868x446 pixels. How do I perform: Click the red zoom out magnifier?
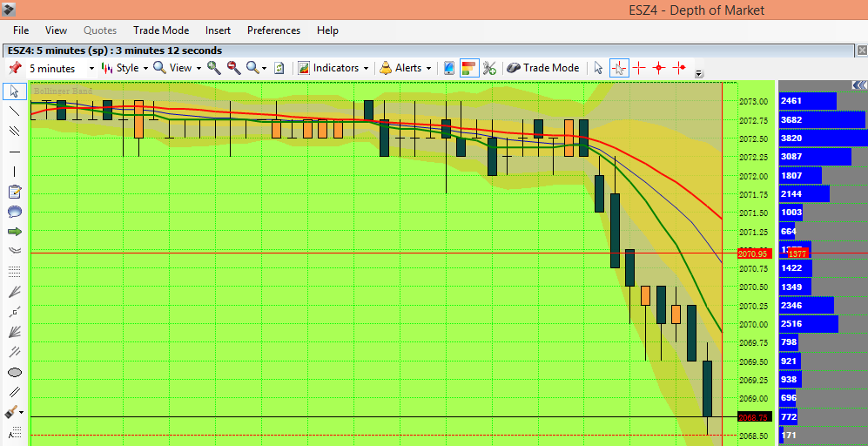(x=233, y=68)
